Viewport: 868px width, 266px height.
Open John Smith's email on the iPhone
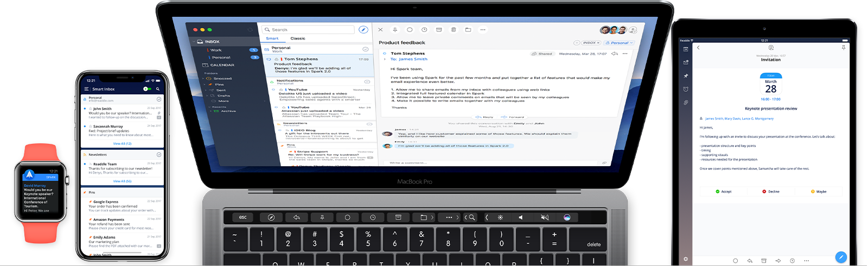[x=123, y=113]
